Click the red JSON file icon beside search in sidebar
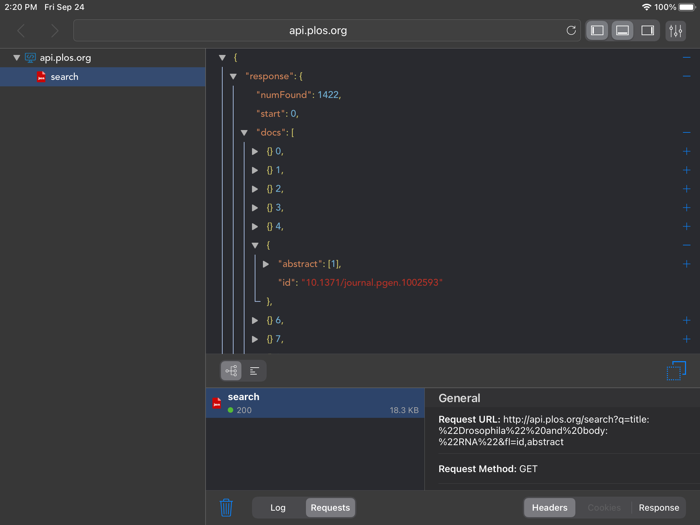Viewport: 700px width, 525px height. point(41,77)
